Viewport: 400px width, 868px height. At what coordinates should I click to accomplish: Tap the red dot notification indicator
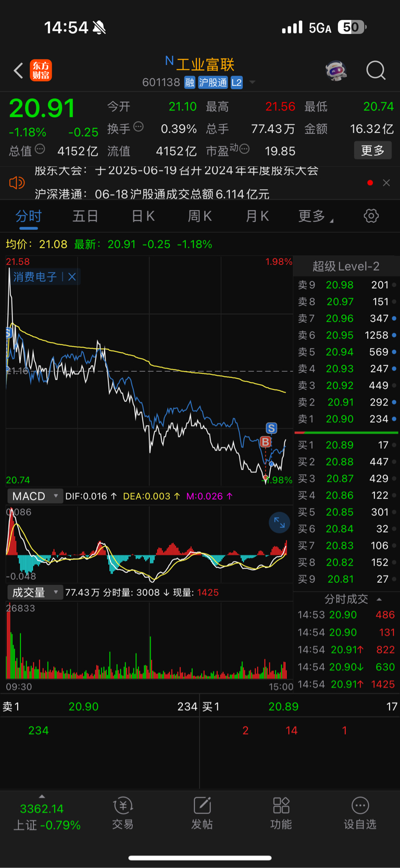[370, 182]
